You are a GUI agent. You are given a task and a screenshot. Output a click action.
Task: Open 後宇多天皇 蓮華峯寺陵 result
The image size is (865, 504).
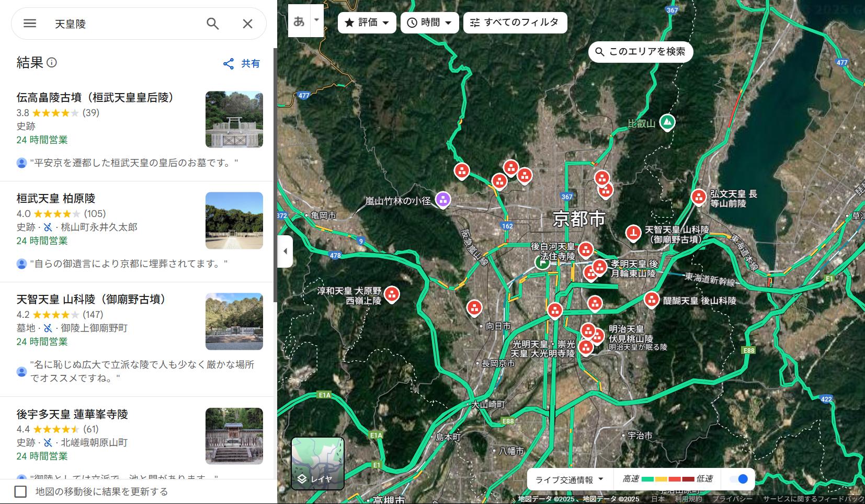tap(137, 438)
